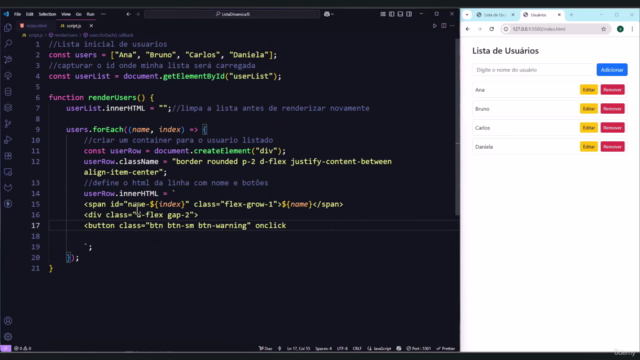Viewport: 640px width, 360px height.
Task: Close the script.js editor tab
Action: tap(91, 26)
